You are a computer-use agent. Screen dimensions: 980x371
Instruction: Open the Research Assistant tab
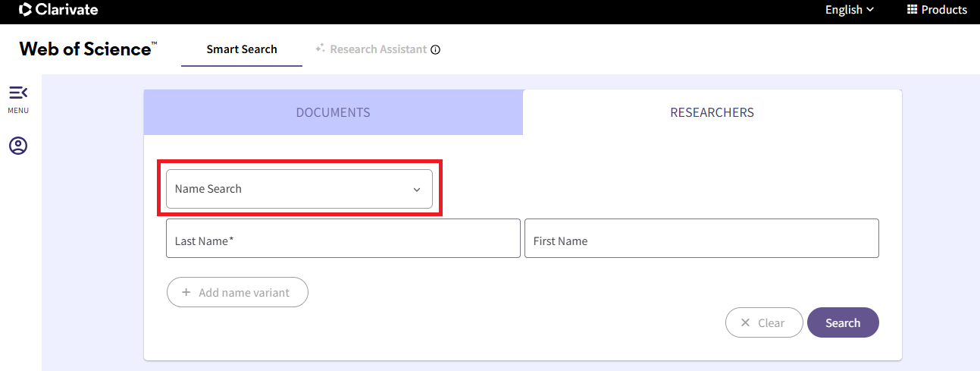coord(377,49)
